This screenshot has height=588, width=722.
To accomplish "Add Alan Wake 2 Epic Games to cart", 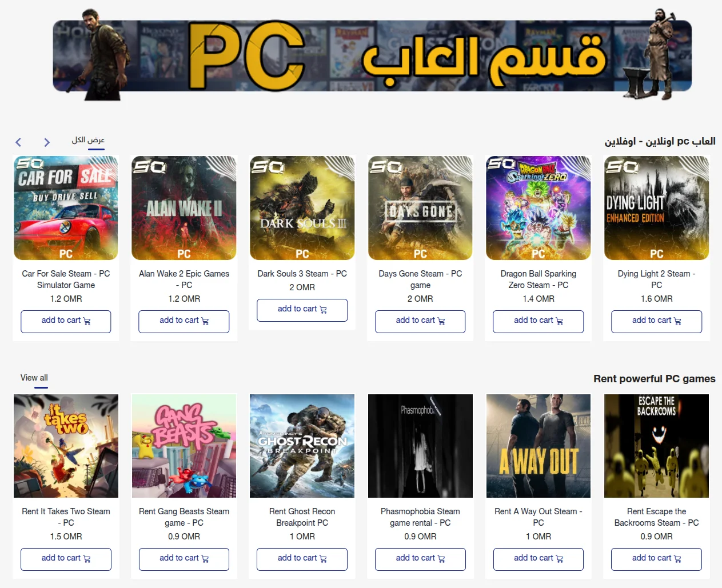I will [184, 322].
